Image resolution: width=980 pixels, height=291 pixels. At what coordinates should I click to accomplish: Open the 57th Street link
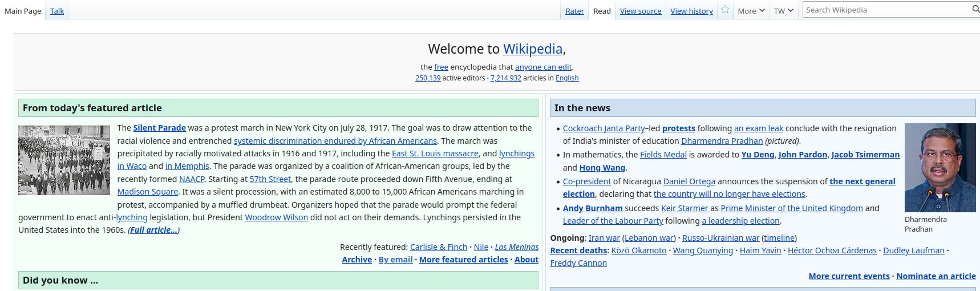point(270,179)
